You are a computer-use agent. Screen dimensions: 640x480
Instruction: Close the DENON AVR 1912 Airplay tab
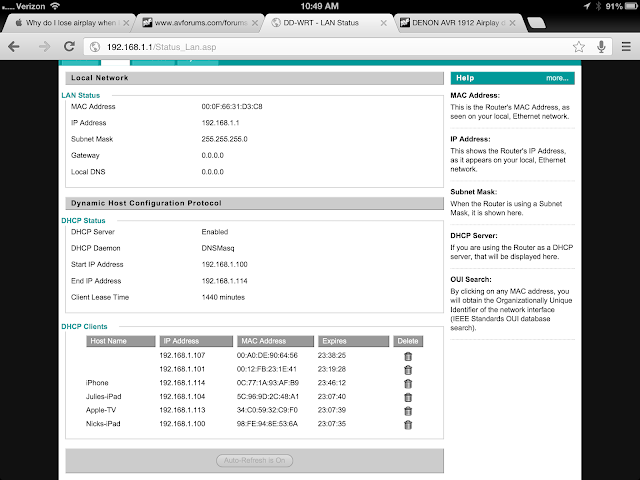(x=512, y=23)
